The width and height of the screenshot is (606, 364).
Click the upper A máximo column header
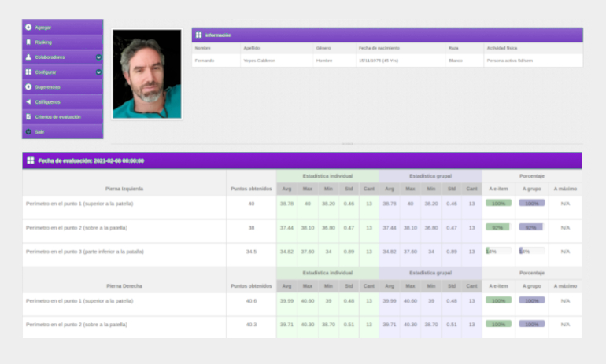[565, 189]
